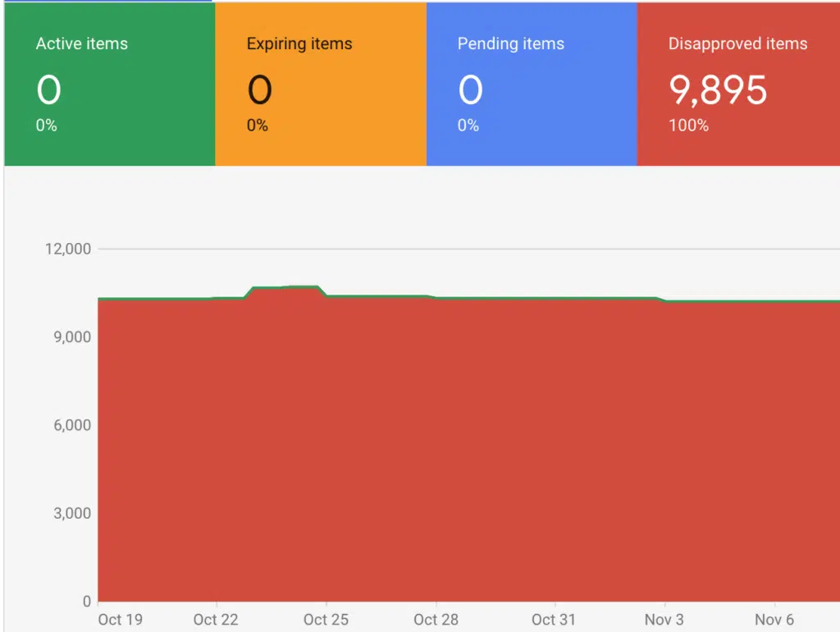Click the 3,000 y-axis label
840x632 pixels.
[72, 514]
